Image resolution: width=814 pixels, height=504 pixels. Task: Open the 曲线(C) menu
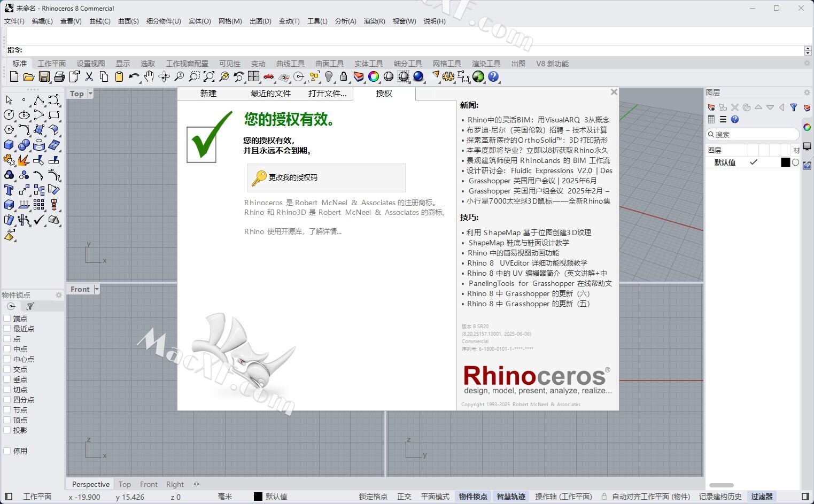point(100,21)
